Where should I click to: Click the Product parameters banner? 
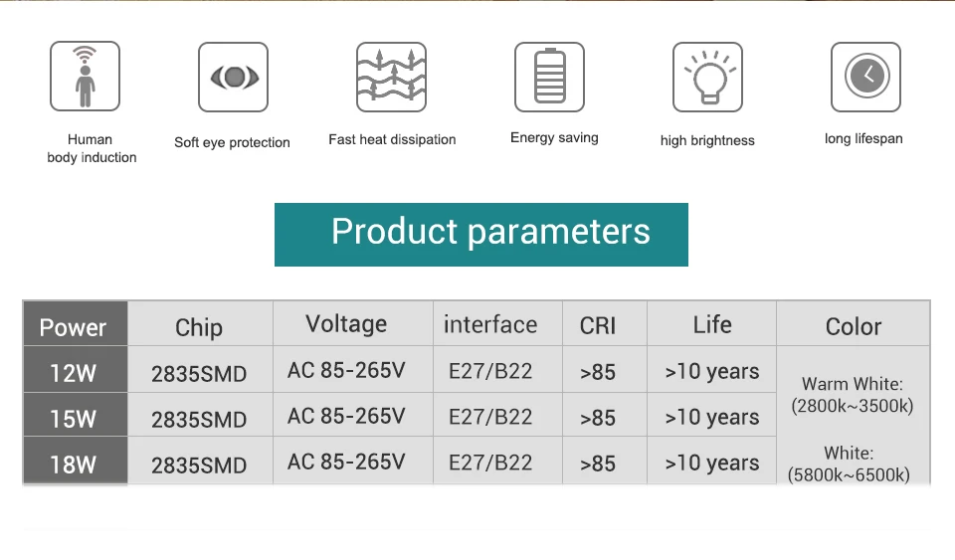pyautogui.click(x=481, y=234)
